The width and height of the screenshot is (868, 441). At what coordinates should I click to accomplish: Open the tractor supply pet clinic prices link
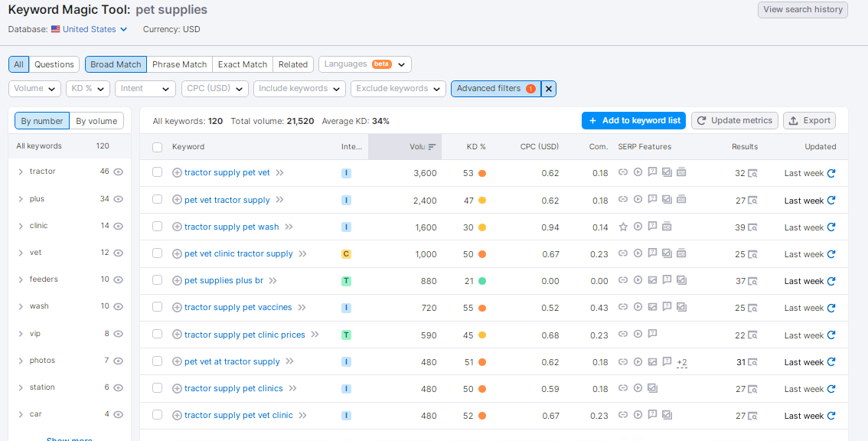click(245, 335)
